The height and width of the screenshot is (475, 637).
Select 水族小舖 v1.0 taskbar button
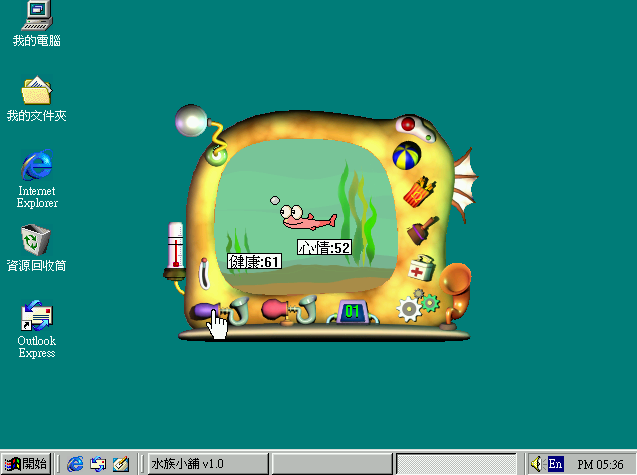[x=208, y=464]
